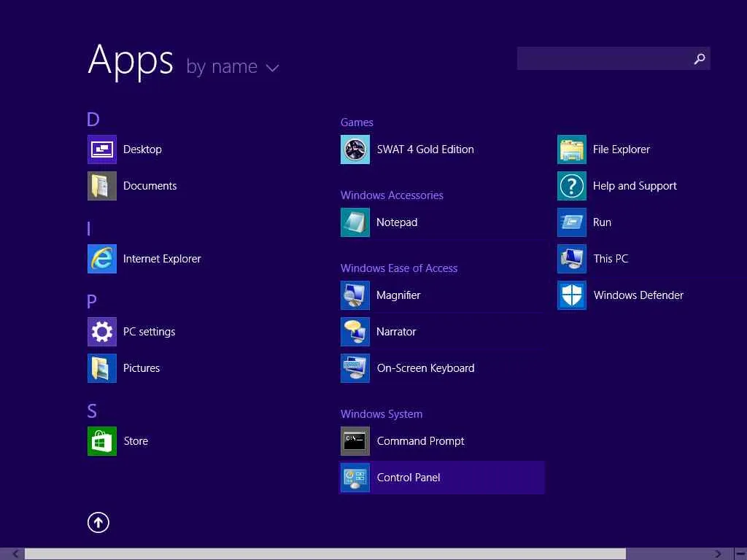Click the 'D' letter group header
The width and height of the screenshot is (747, 560).
(93, 119)
